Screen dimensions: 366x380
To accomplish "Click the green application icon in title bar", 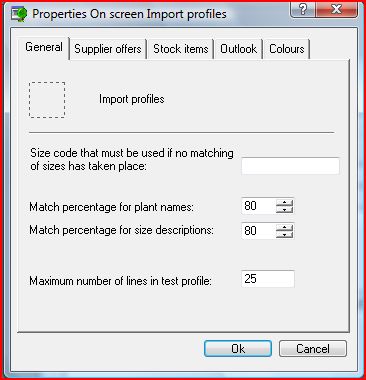I will (x=19, y=14).
